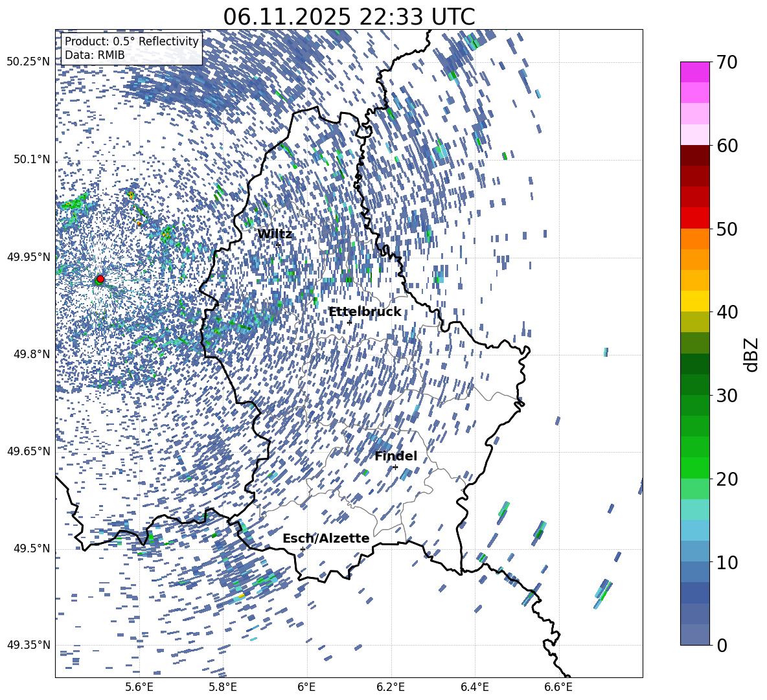This screenshot has width=767, height=700.
Task: Pick the magenta colorbar segment near 70 dBZ
Action: (x=694, y=73)
